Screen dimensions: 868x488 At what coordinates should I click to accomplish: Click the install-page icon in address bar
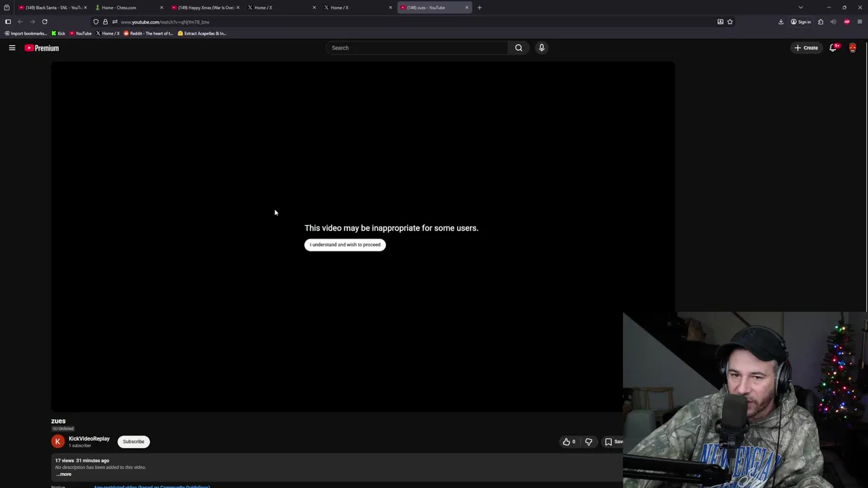point(720,22)
